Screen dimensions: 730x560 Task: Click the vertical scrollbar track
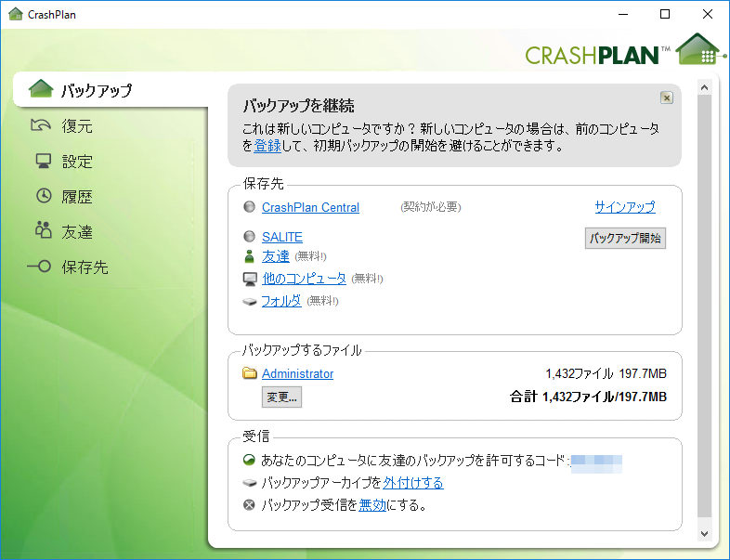[704, 306]
